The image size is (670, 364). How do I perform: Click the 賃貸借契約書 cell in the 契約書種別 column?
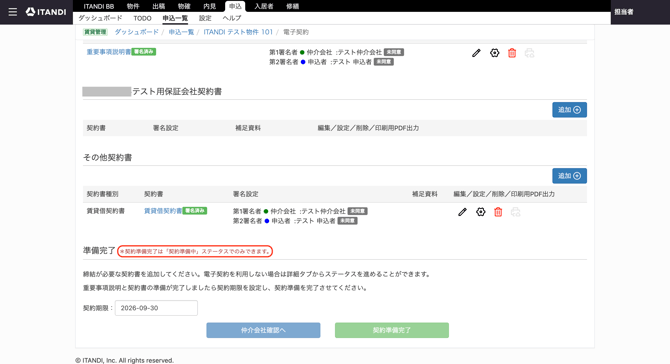tap(106, 211)
